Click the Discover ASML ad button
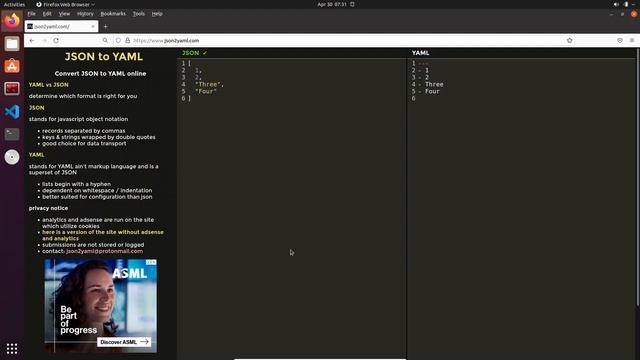 click(x=124, y=342)
